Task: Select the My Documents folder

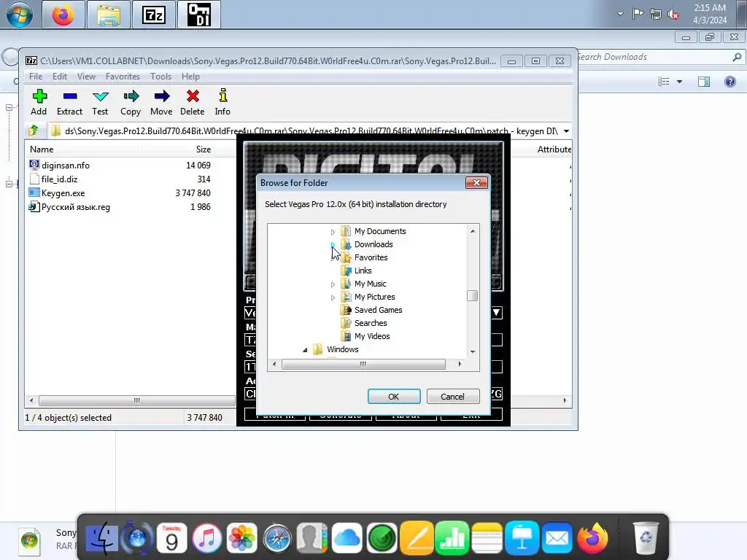Action: (380, 231)
